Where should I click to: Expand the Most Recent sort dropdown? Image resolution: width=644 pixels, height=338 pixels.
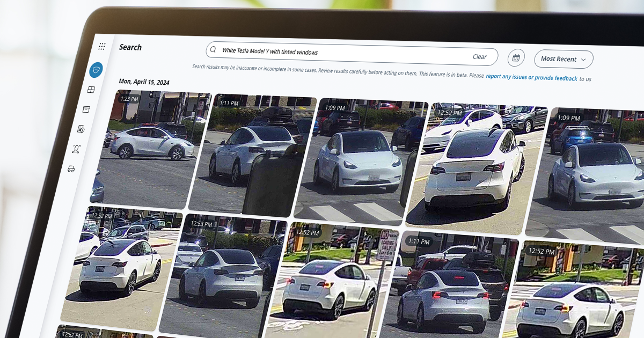coord(563,59)
